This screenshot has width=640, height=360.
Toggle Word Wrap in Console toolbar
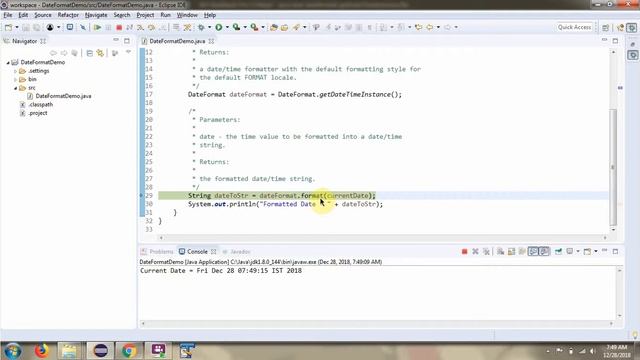[522, 251]
